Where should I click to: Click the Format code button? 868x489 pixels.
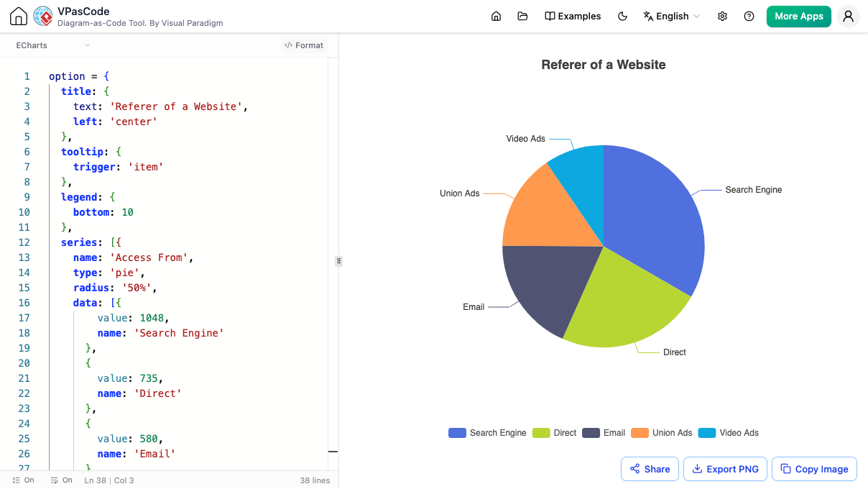click(x=304, y=45)
